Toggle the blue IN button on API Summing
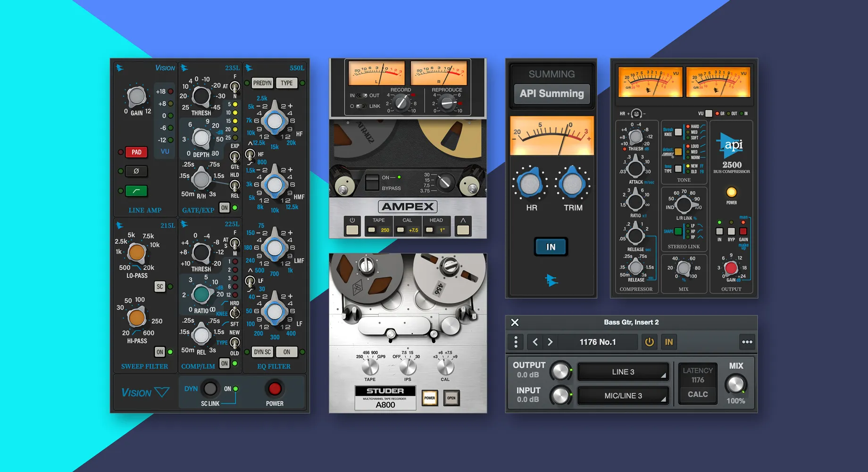The height and width of the screenshot is (472, 868). 551,247
